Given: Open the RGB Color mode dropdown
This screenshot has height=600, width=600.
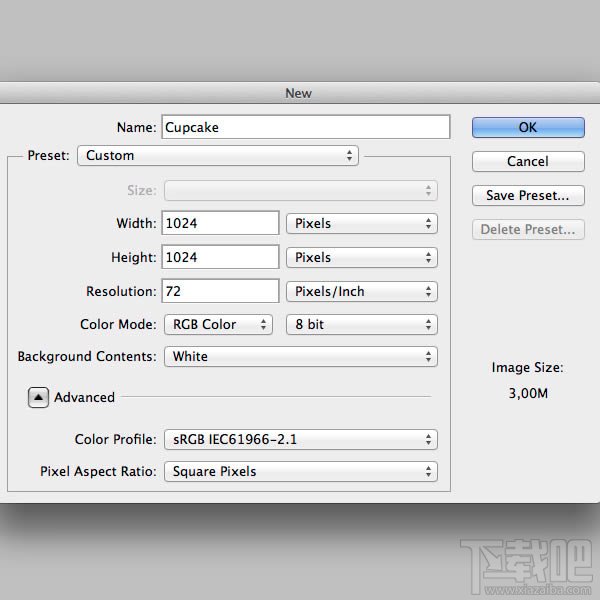Looking at the screenshot, I should [218, 324].
